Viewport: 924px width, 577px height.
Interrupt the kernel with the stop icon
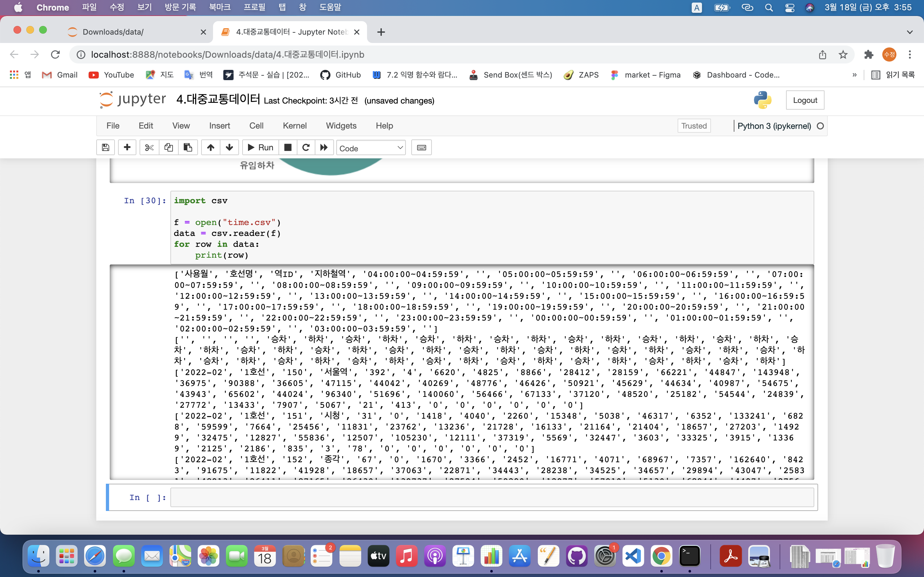pos(288,148)
